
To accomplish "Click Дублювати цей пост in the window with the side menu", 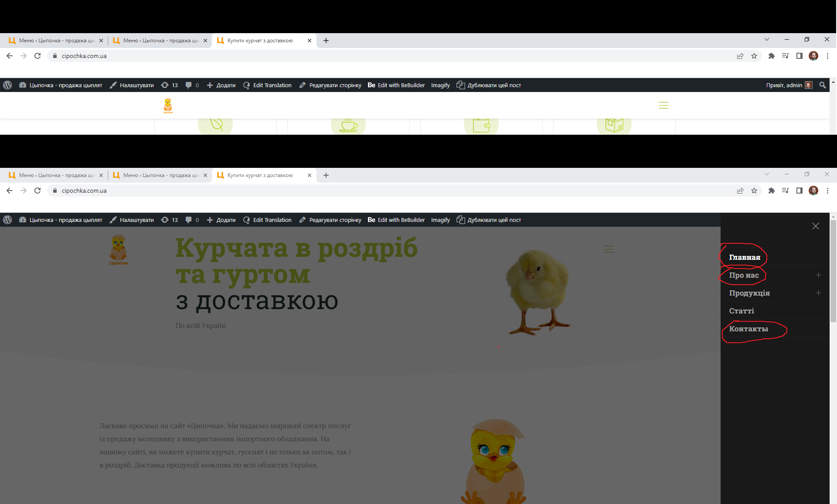I will (489, 220).
